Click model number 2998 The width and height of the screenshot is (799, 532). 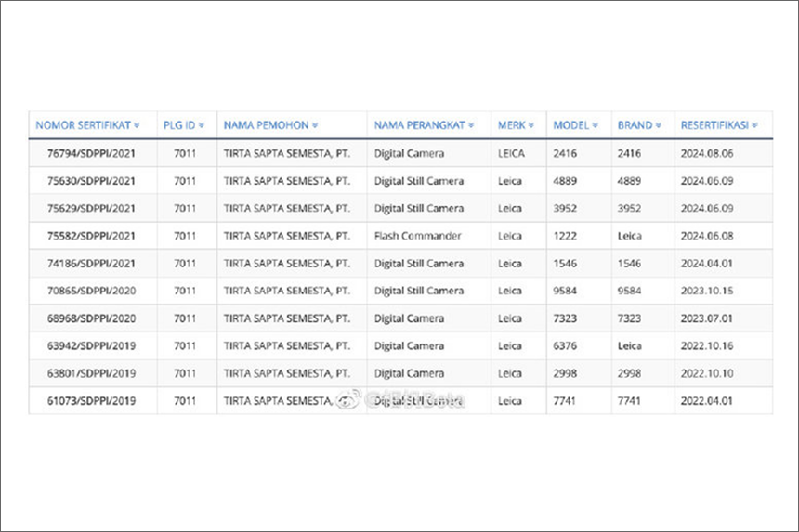565,373
